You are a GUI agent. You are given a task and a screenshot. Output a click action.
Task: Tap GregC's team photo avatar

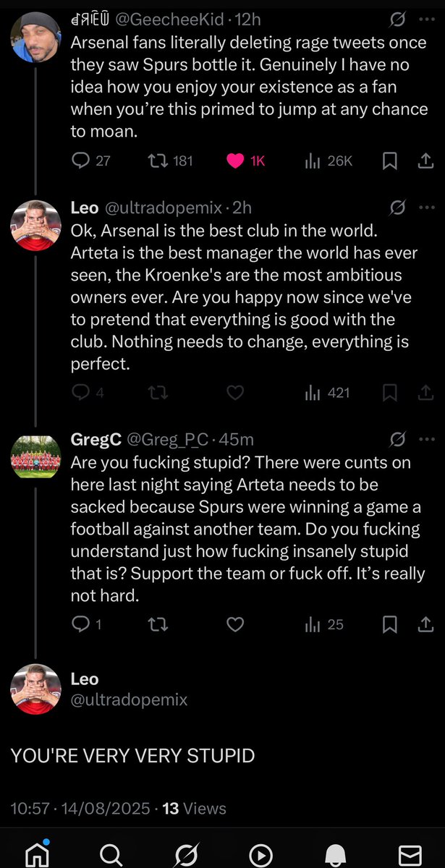[35, 457]
